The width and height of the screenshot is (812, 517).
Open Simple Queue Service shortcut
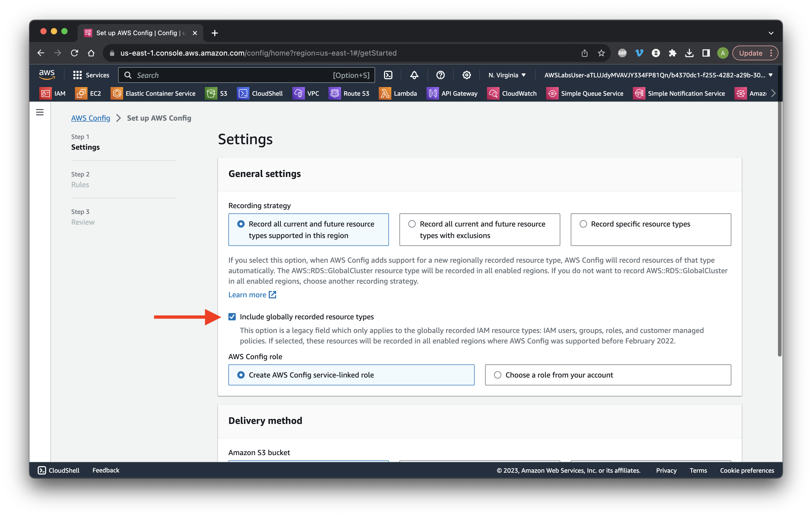(x=585, y=94)
